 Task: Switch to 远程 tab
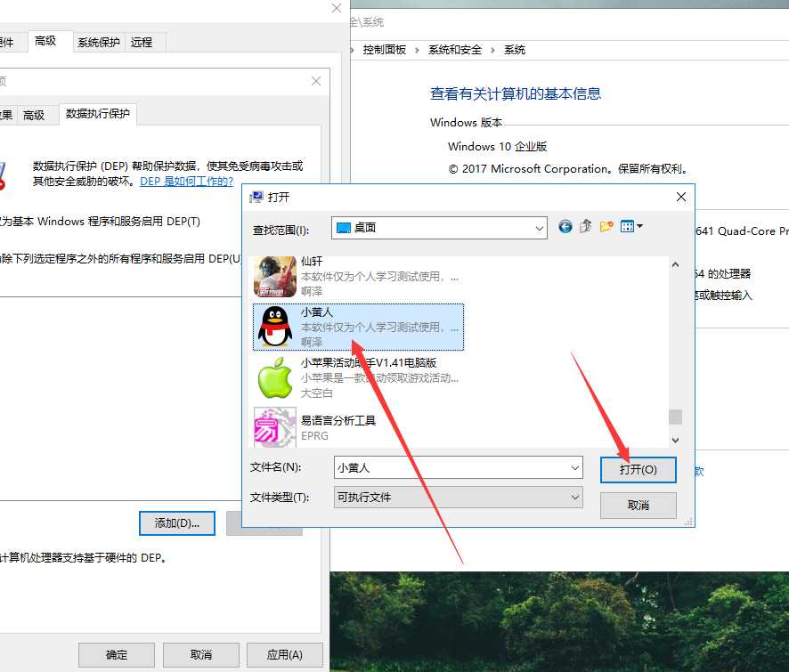point(142,42)
